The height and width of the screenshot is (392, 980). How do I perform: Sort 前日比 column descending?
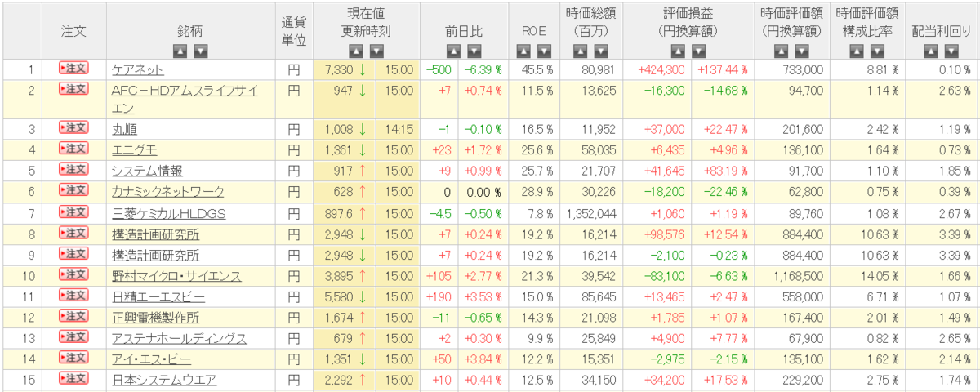click(474, 51)
